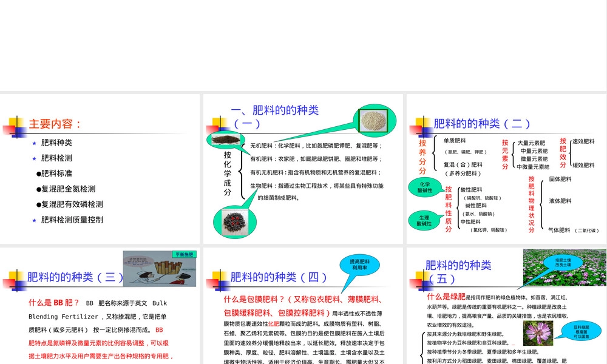This screenshot has width=607, height=364.
Task: Click the blue 提高肥料利用率 speech bubble
Action: click(x=359, y=265)
